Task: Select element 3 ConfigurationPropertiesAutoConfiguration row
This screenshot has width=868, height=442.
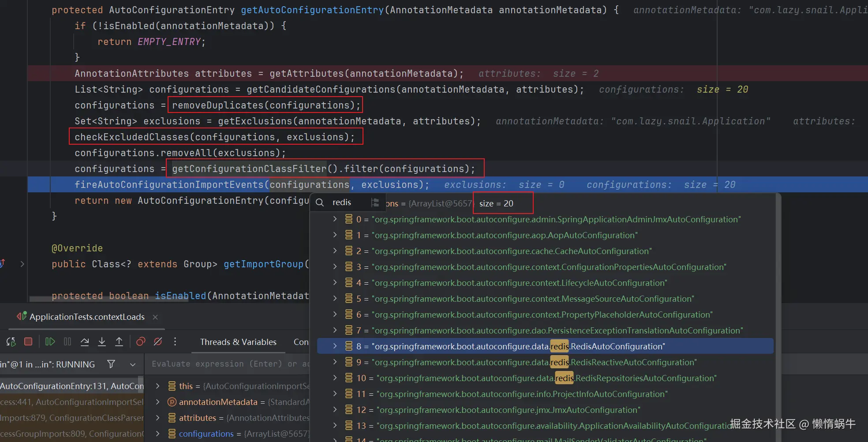Action: coord(545,267)
